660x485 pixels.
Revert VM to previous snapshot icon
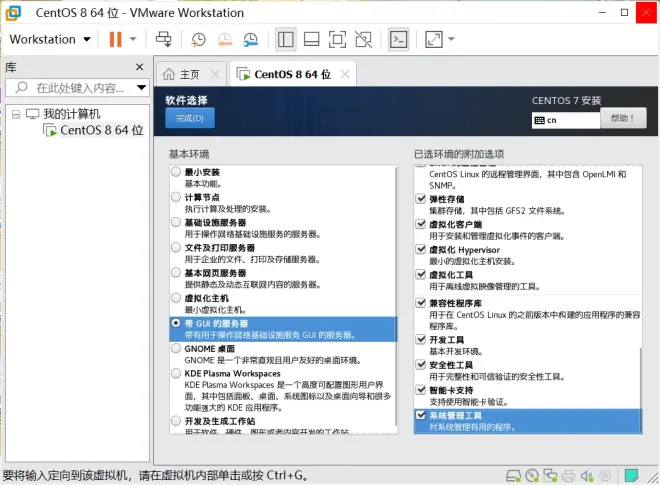pyautogui.click(x=225, y=40)
